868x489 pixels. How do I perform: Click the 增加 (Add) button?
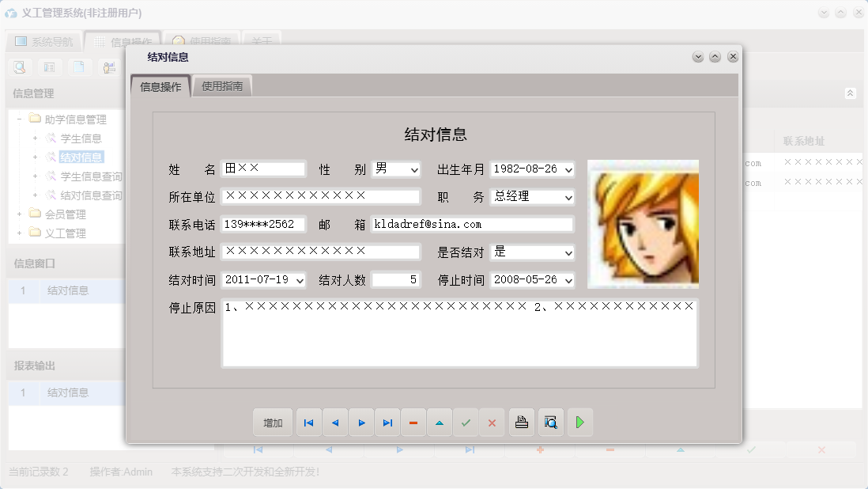[x=273, y=423]
